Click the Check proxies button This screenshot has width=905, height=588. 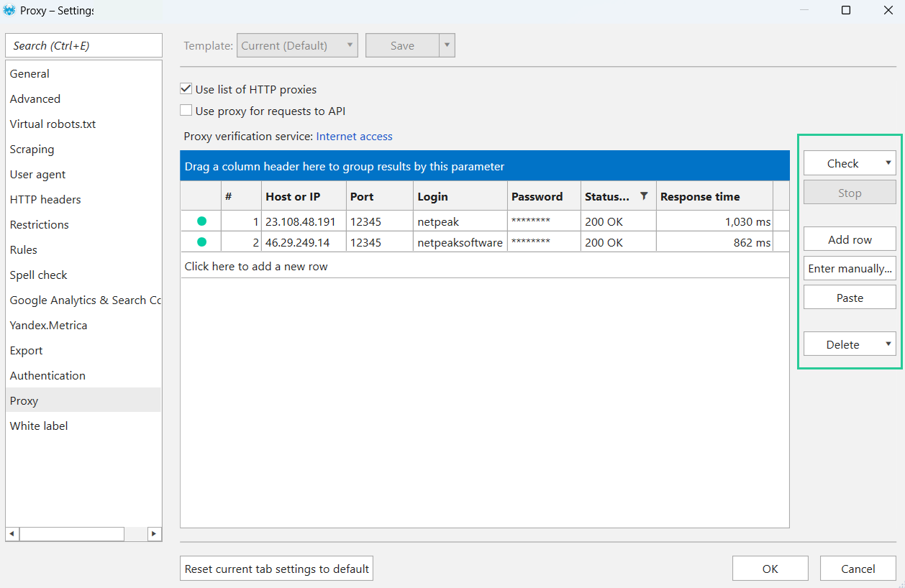point(842,163)
